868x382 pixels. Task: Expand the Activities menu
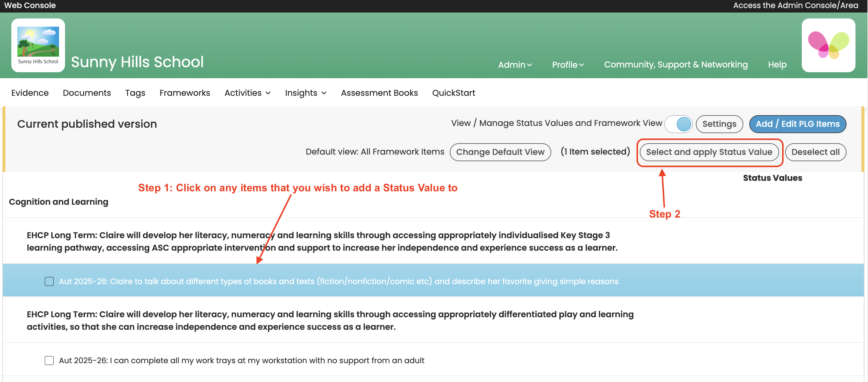[x=247, y=93]
